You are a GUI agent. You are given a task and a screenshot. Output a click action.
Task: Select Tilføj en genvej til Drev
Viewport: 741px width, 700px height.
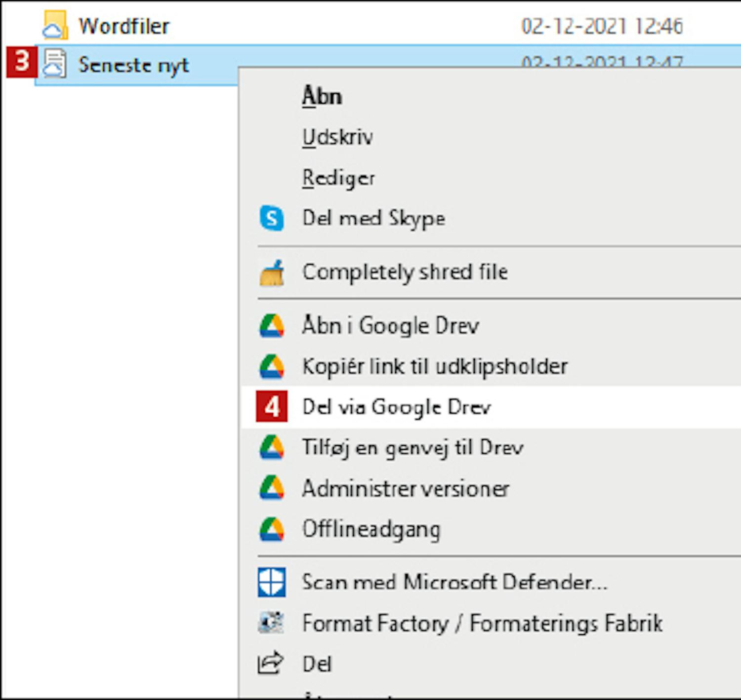[413, 448]
